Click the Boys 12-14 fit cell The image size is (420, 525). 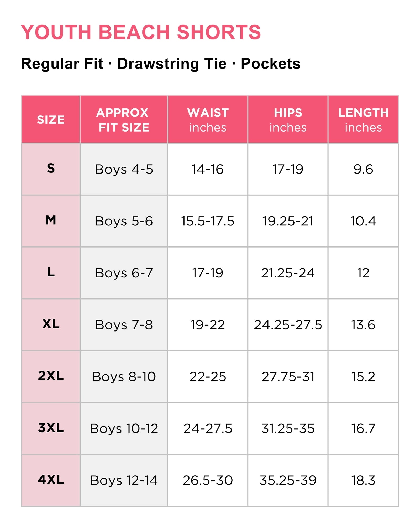tap(124, 480)
